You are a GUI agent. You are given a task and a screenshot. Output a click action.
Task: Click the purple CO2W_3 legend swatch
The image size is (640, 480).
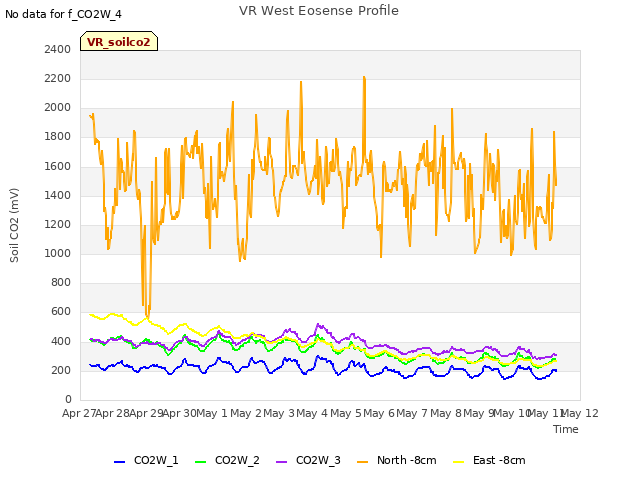282,462
